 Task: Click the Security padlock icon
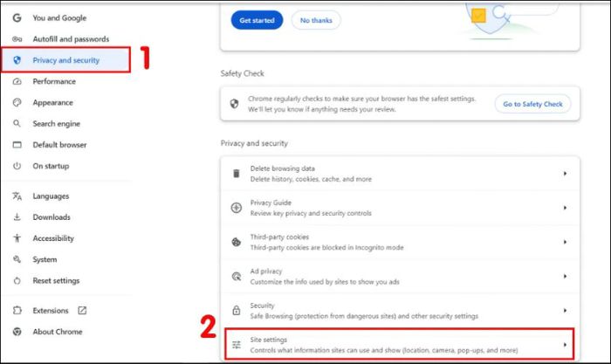(237, 310)
